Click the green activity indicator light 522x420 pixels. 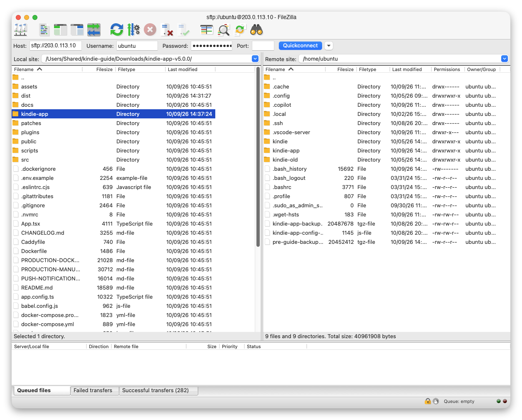(x=498, y=401)
